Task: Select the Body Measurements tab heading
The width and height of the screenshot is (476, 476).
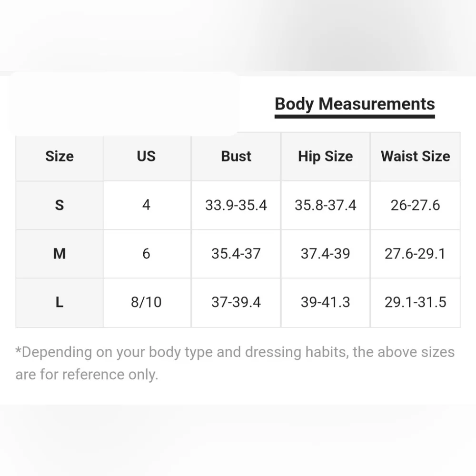Action: 355,104
